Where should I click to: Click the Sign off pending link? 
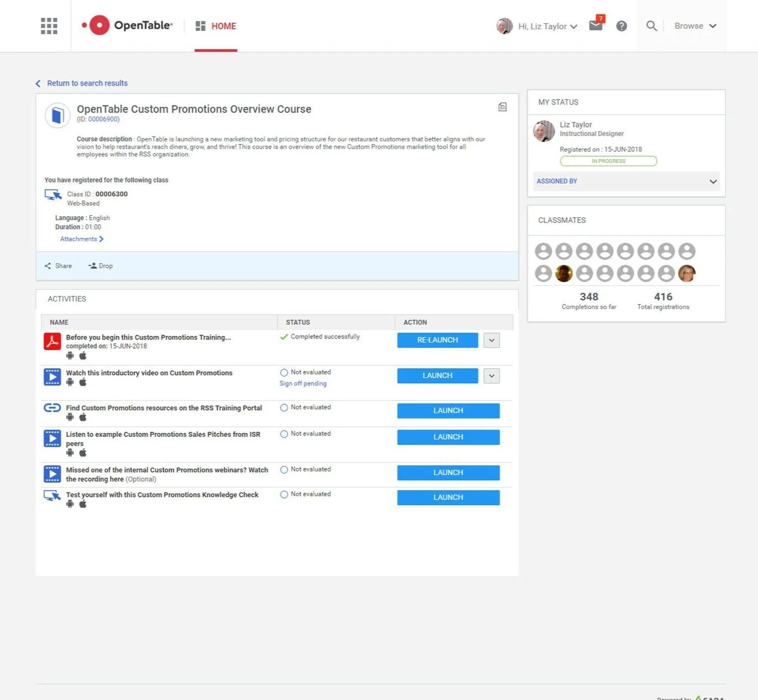pyautogui.click(x=303, y=384)
